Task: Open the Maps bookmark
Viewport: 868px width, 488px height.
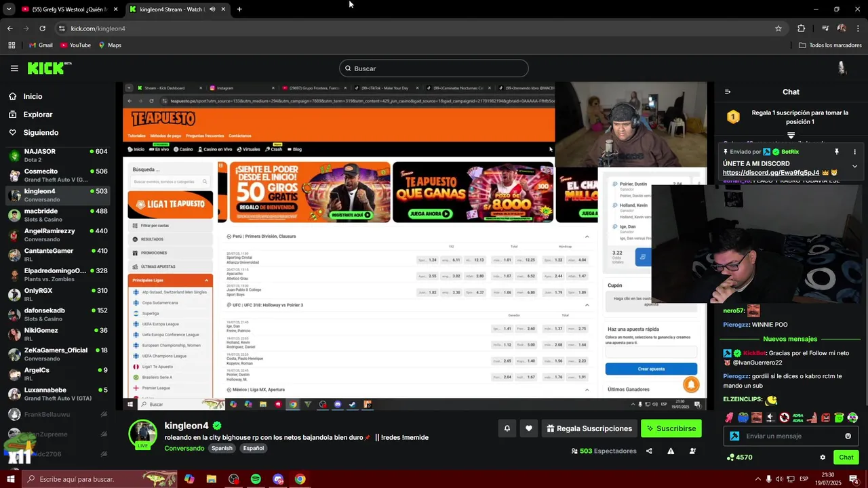Action: 110,45
